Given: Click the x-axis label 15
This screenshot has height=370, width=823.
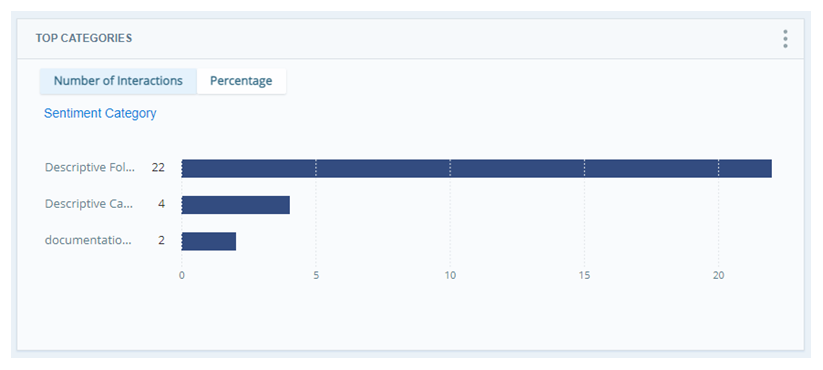Looking at the screenshot, I should point(584,276).
